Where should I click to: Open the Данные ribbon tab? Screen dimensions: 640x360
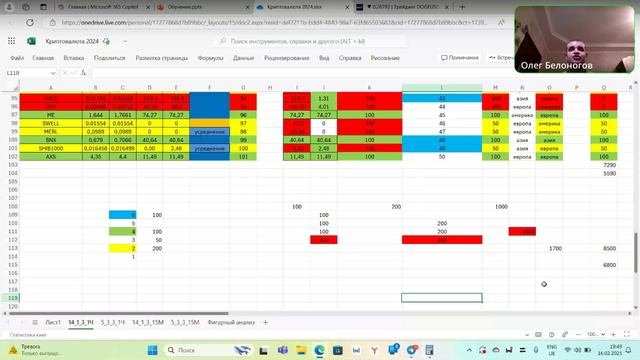(x=244, y=58)
